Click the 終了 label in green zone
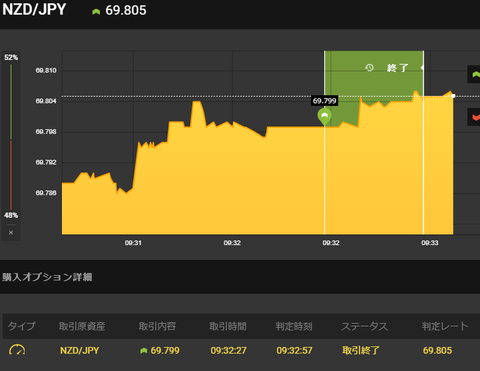The image size is (480, 371). click(x=397, y=68)
